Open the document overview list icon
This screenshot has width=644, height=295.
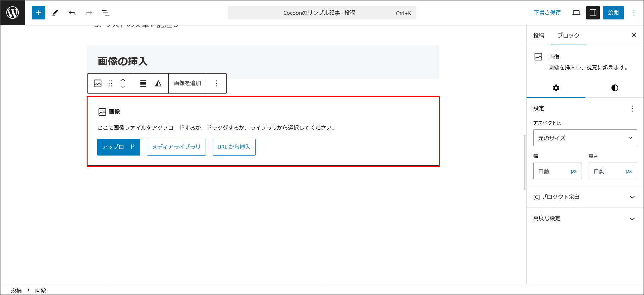click(106, 13)
